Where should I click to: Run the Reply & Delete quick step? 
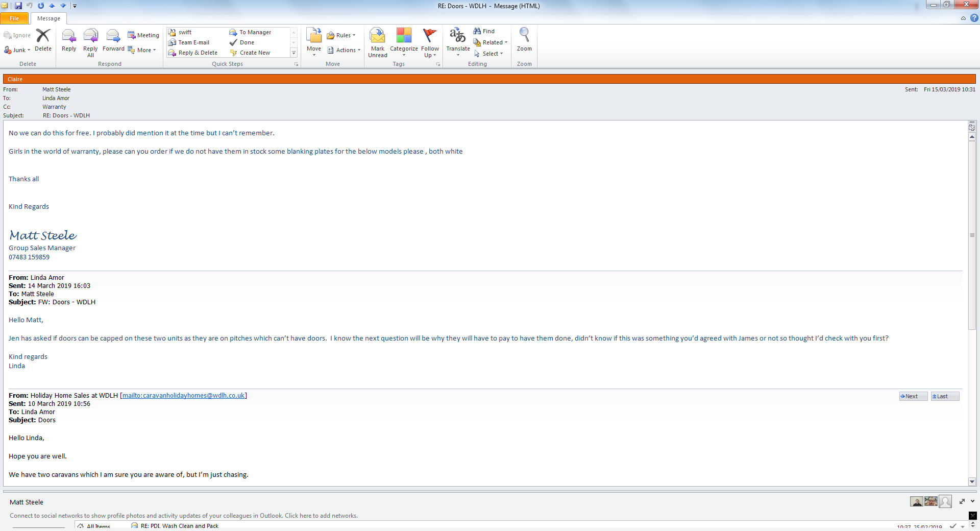point(193,53)
